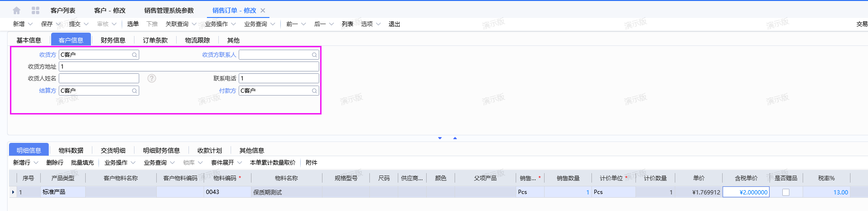
Task: Open the 订单条款 tab
Action: pos(155,40)
